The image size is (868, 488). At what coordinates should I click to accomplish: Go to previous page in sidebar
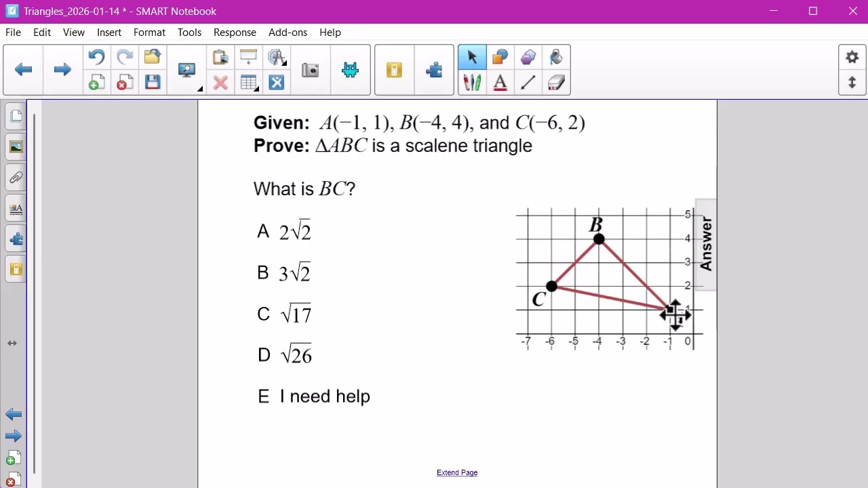14,414
